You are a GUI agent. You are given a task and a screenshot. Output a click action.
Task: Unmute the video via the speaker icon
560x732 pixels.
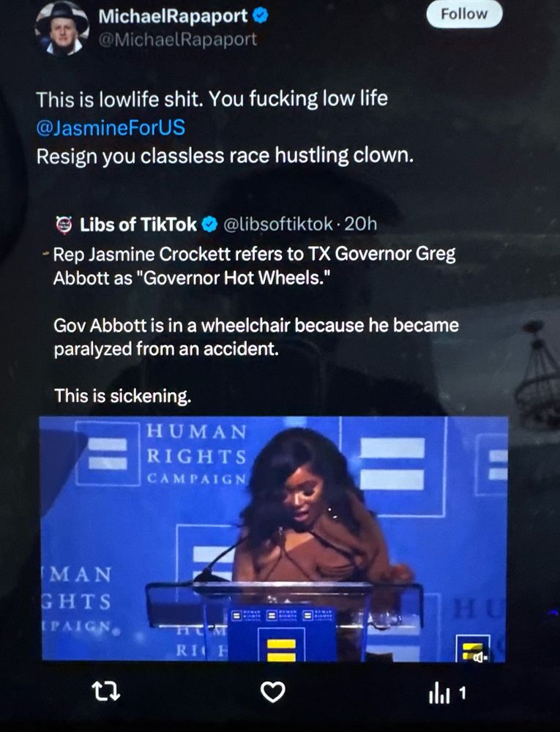point(481,657)
